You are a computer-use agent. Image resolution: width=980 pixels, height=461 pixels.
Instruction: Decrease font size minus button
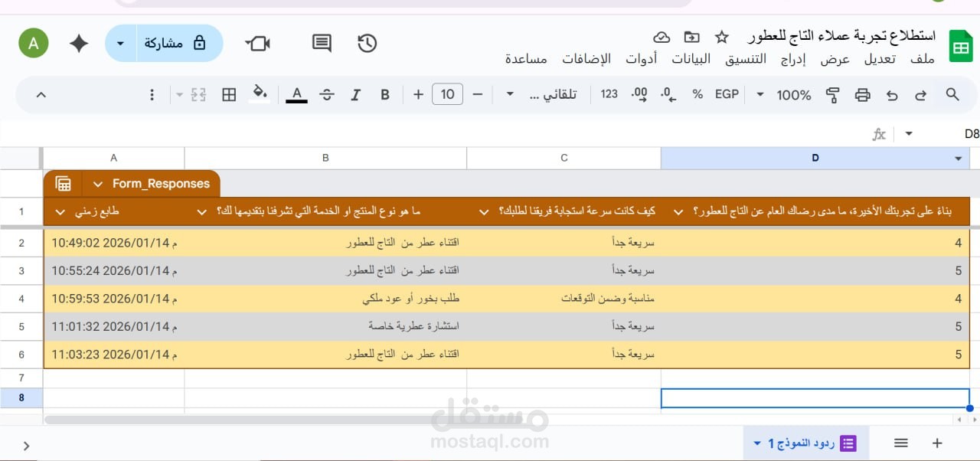coord(478,94)
